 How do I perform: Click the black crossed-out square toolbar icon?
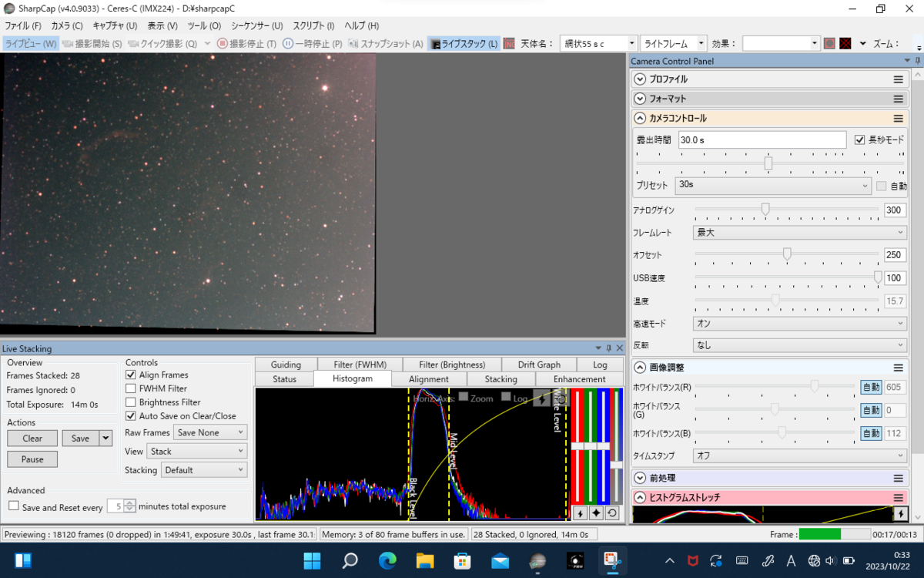(845, 44)
